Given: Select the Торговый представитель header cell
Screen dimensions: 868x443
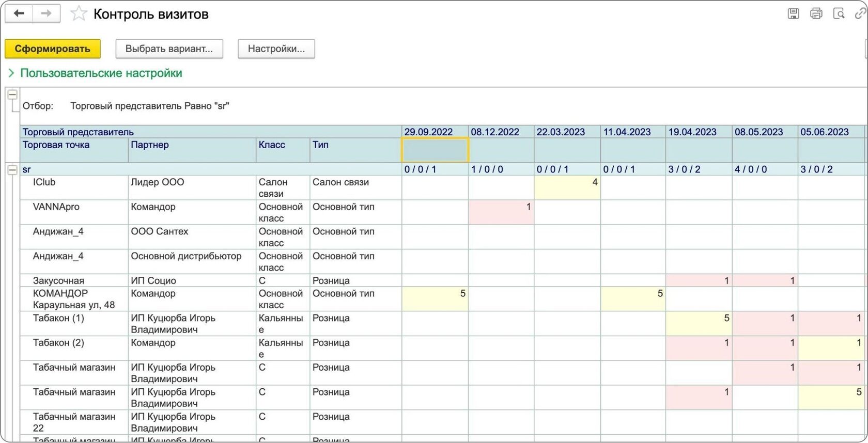Looking at the screenshot, I should pos(211,132).
